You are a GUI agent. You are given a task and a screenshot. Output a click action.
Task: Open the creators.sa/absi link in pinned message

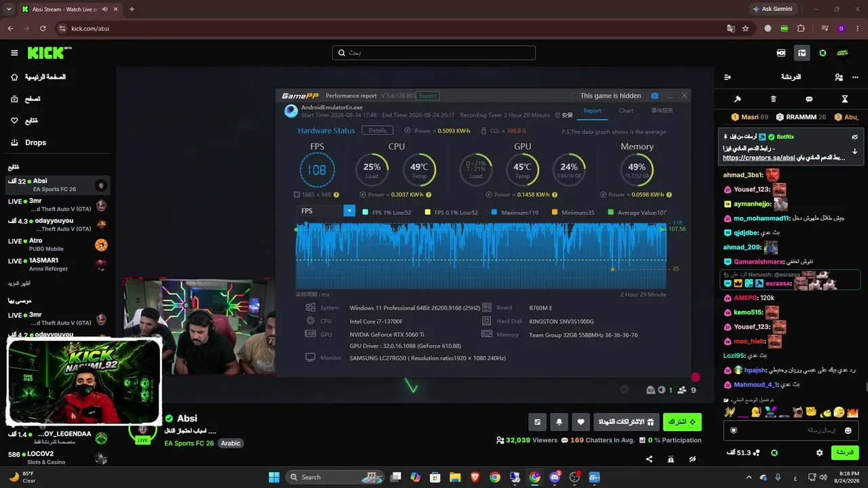pyautogui.click(x=759, y=158)
